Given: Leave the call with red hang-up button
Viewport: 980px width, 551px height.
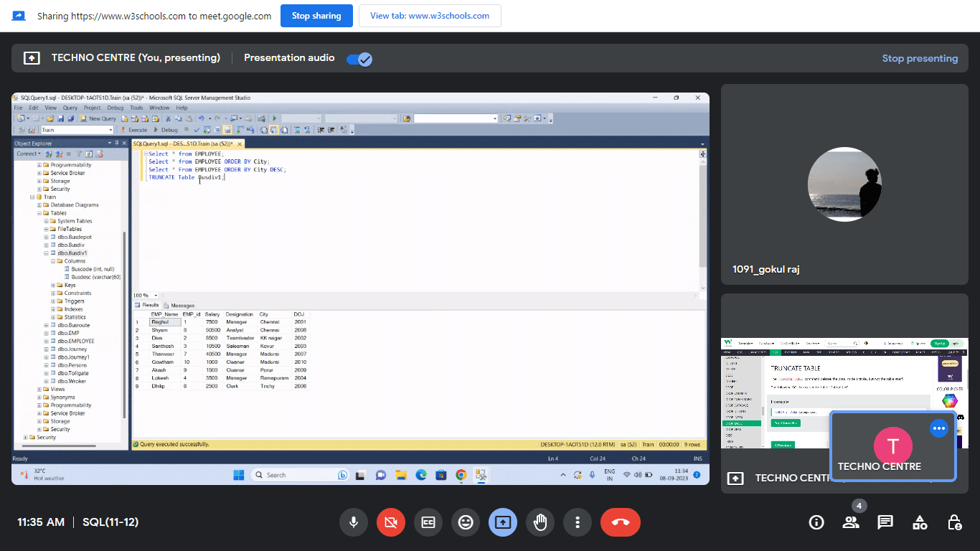Looking at the screenshot, I should [x=621, y=522].
